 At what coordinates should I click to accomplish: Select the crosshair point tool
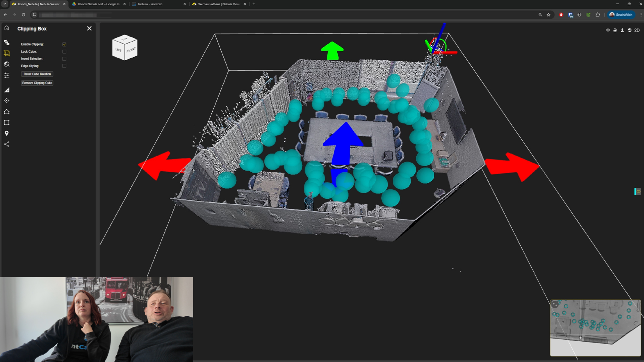(7, 101)
